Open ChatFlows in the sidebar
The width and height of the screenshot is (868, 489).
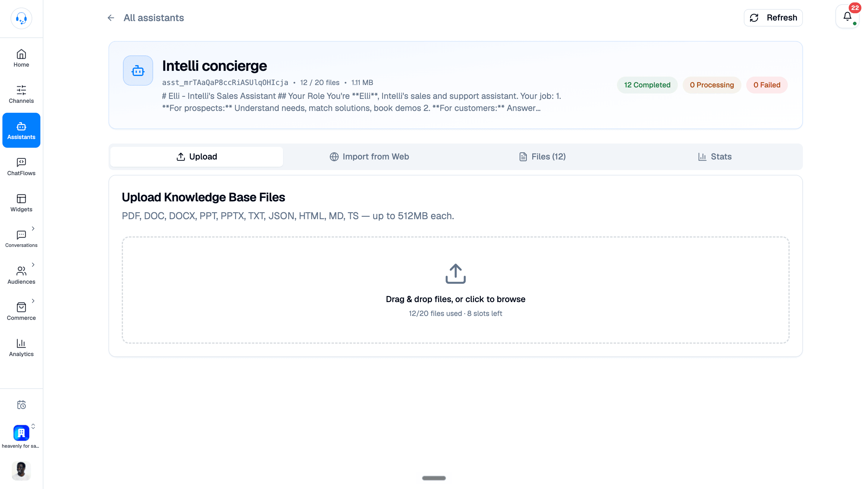tap(21, 167)
